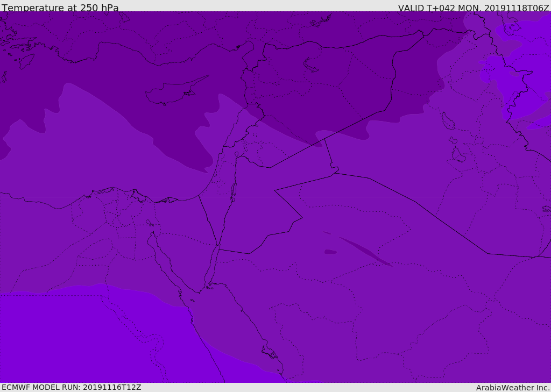This screenshot has height=392, width=551.
Task: Click the Dead Sea outline on the map
Action: [234, 192]
